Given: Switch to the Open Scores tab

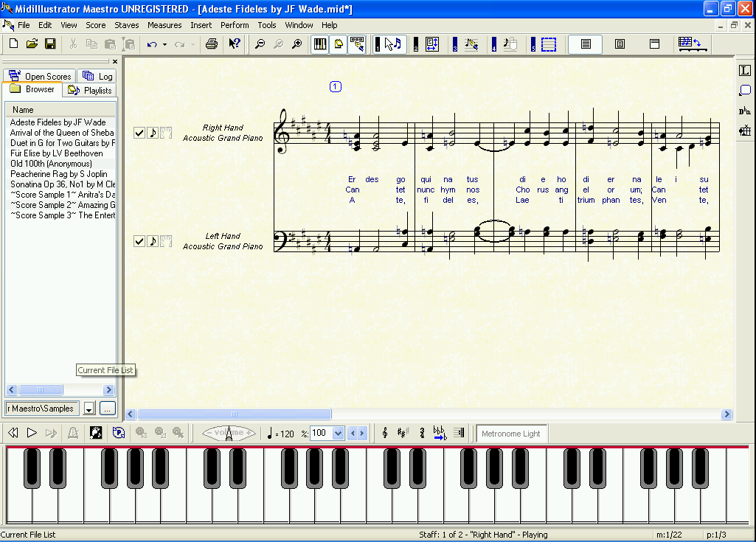Looking at the screenshot, I should tap(40, 76).
